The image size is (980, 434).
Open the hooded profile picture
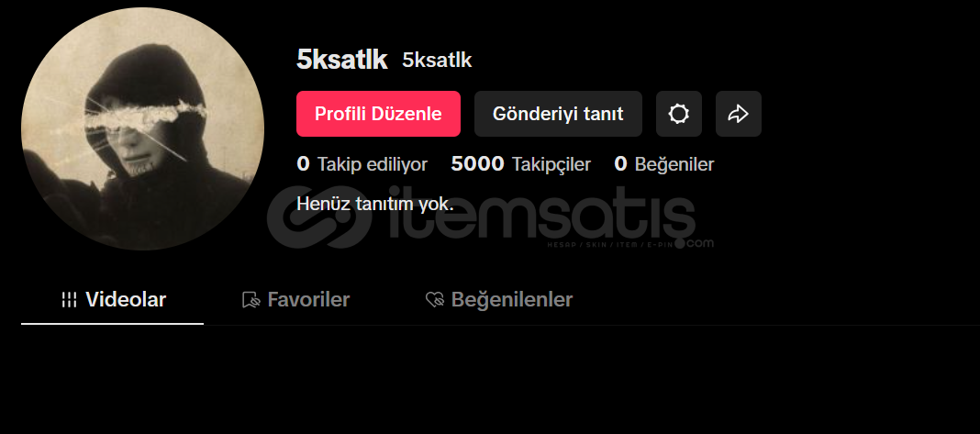(142, 128)
